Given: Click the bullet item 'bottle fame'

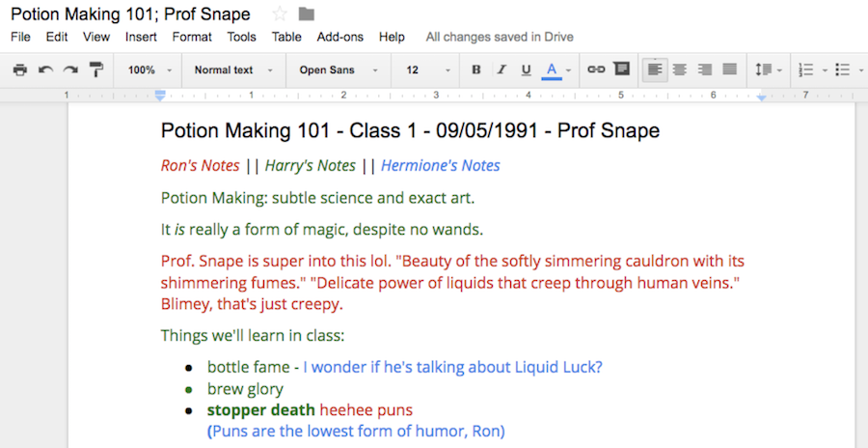Looking at the screenshot, I should [x=249, y=367].
